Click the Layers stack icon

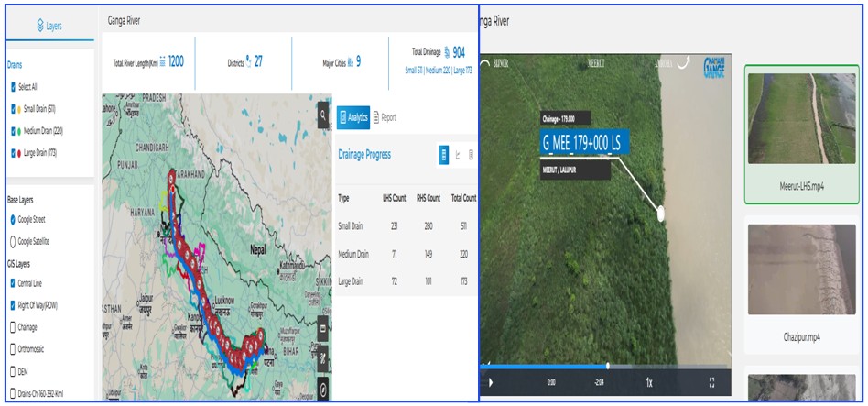coord(39,26)
